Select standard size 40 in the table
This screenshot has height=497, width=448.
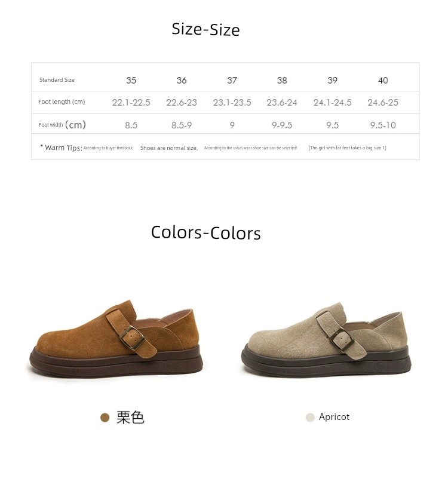383,80
